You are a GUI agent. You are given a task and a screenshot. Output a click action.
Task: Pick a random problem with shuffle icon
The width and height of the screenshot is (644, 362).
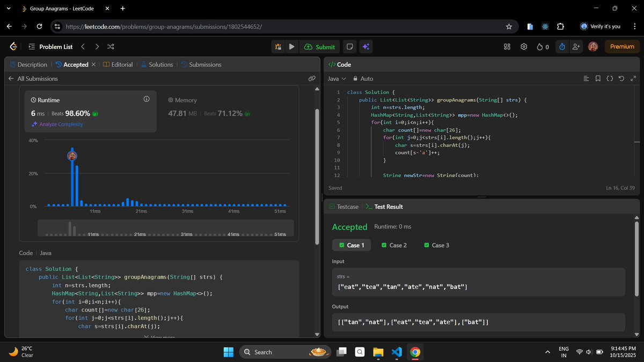click(111, 47)
